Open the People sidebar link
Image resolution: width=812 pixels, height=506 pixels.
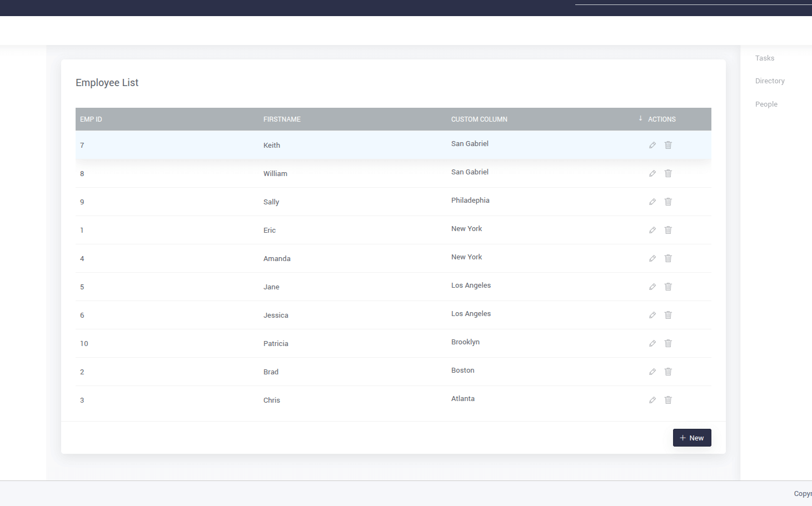(x=766, y=104)
